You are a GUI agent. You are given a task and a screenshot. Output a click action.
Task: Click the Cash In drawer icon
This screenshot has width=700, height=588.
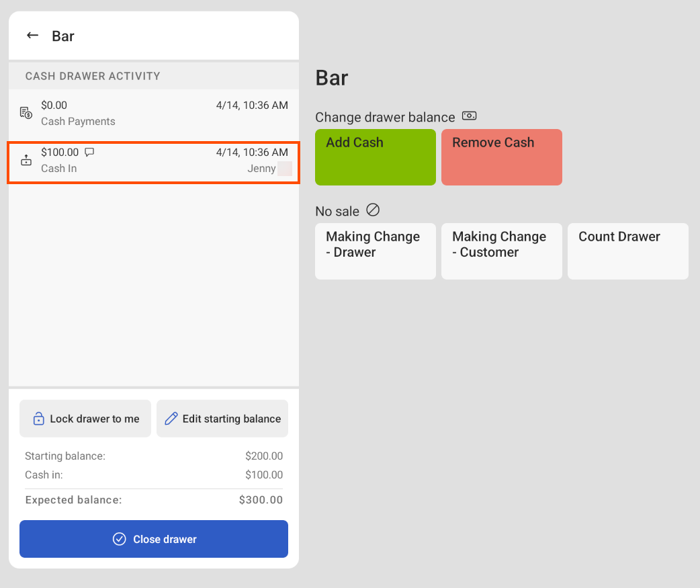[26, 160]
